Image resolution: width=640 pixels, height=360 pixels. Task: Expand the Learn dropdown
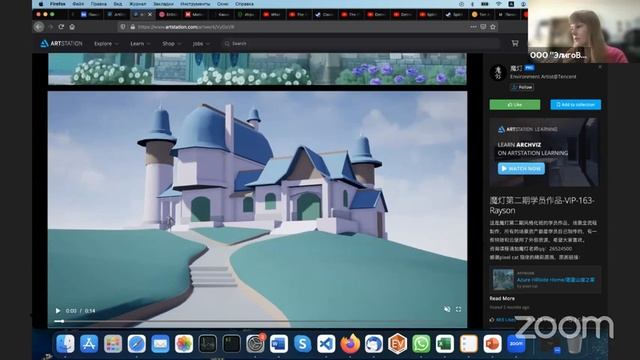click(140, 43)
